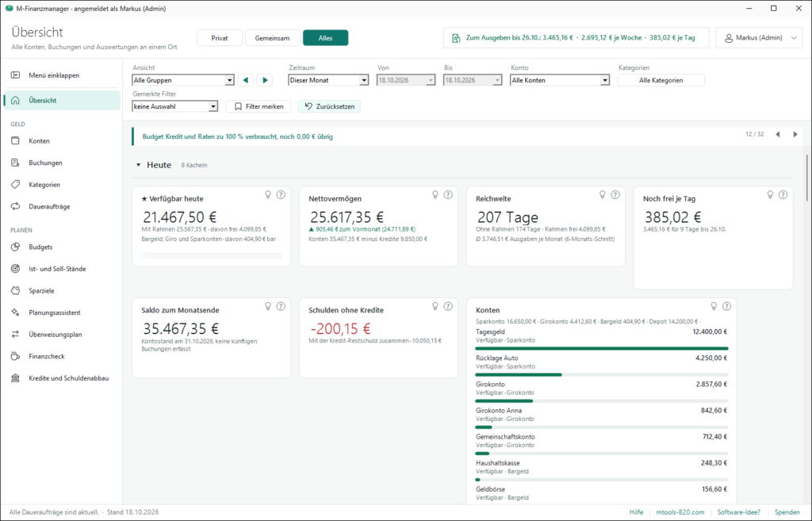Click the Kredite und Schuldenabbau bank icon
Image resolution: width=812 pixels, height=521 pixels.
coord(16,378)
